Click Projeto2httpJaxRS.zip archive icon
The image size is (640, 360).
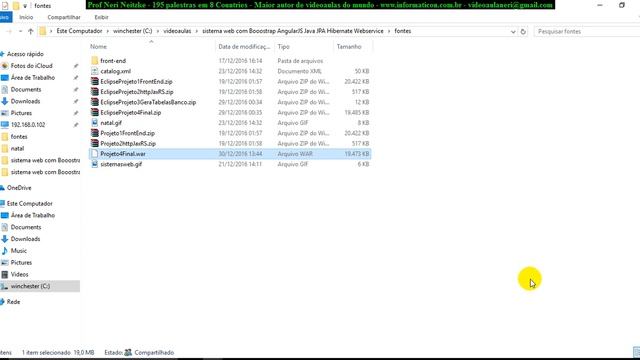(x=95, y=144)
